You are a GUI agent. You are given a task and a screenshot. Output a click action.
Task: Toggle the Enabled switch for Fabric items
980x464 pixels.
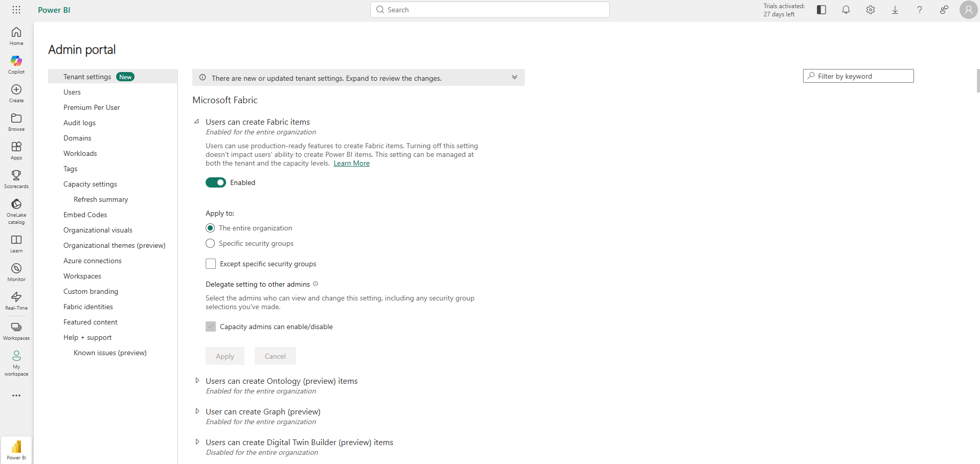tap(216, 182)
